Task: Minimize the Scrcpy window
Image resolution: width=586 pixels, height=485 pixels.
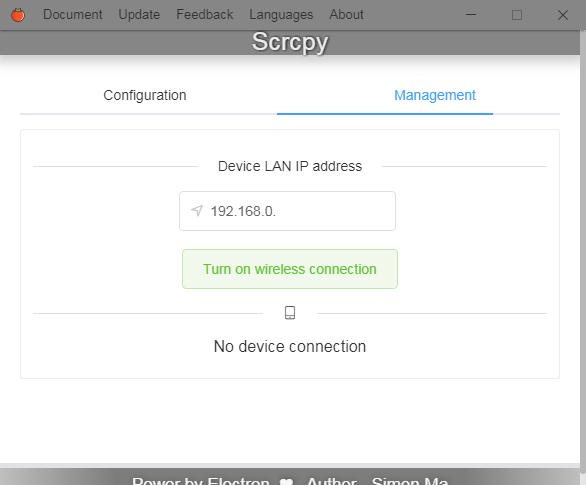Action: pos(471,15)
